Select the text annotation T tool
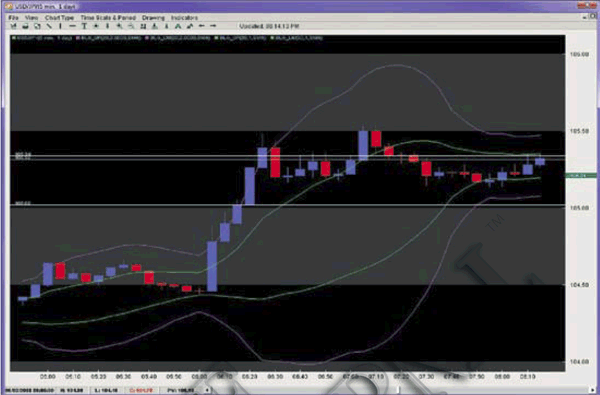 [84, 26]
